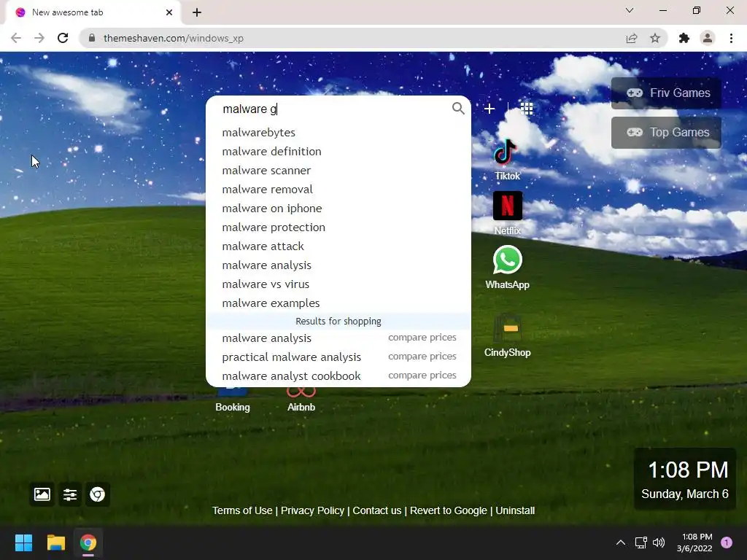Open the Windows Start menu
747x560 pixels.
(x=23, y=542)
